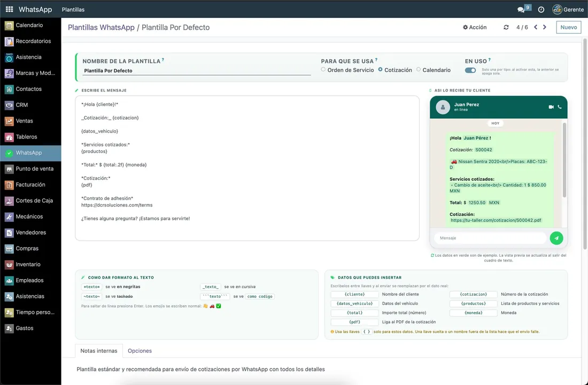588x385 pixels.
Task: Open the Plantillas top menu item
Action: coord(73,10)
